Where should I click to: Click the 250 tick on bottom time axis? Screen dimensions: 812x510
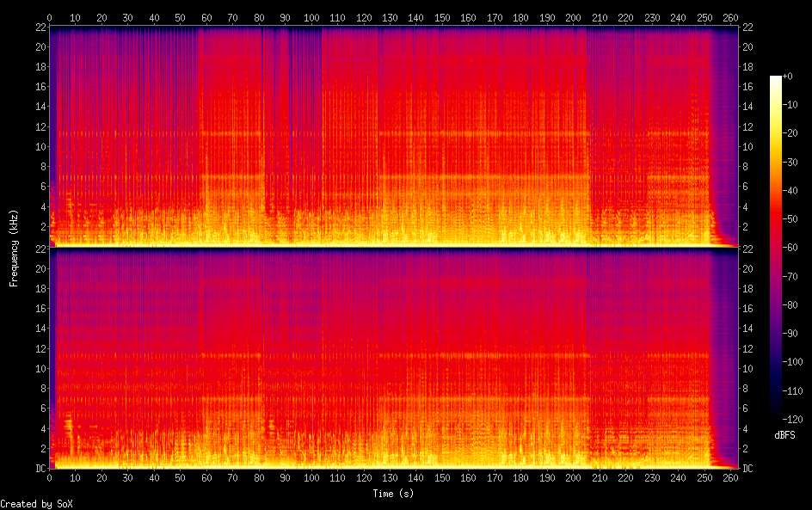[x=704, y=478]
